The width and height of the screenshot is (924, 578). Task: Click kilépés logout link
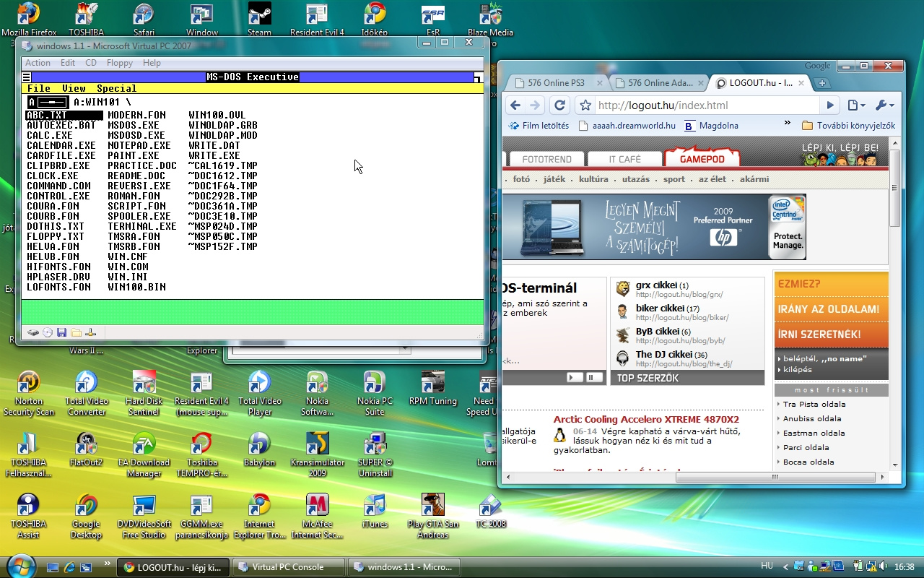[797, 369]
